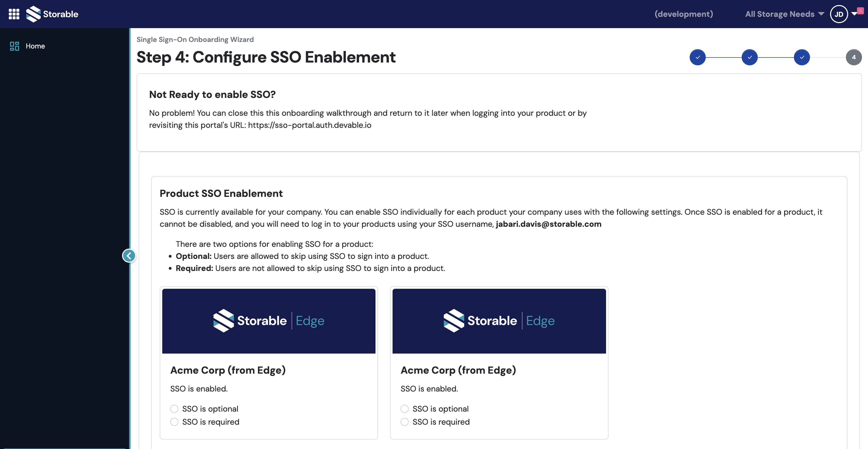Click the Storable logo in header

[52, 14]
